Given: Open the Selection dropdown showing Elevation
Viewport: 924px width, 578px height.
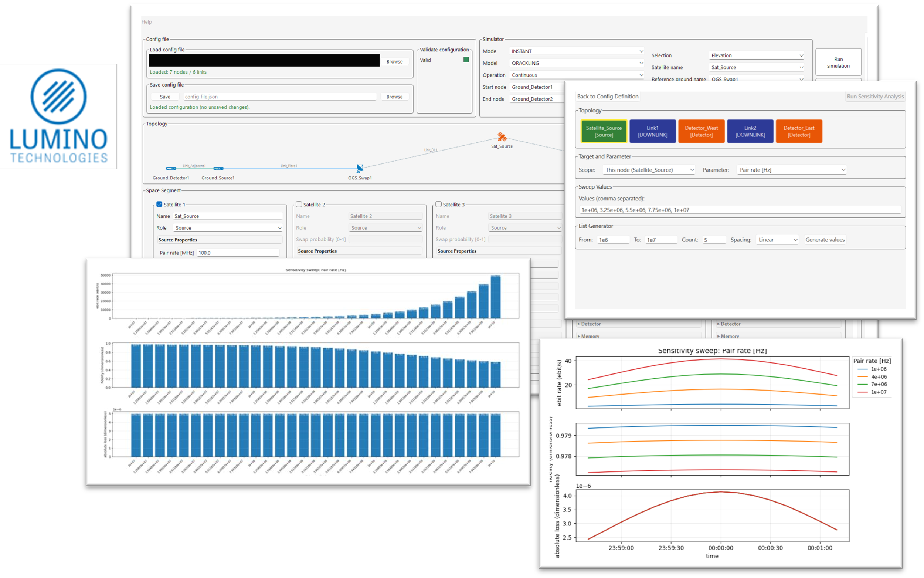Looking at the screenshot, I should pyautogui.click(x=757, y=55).
